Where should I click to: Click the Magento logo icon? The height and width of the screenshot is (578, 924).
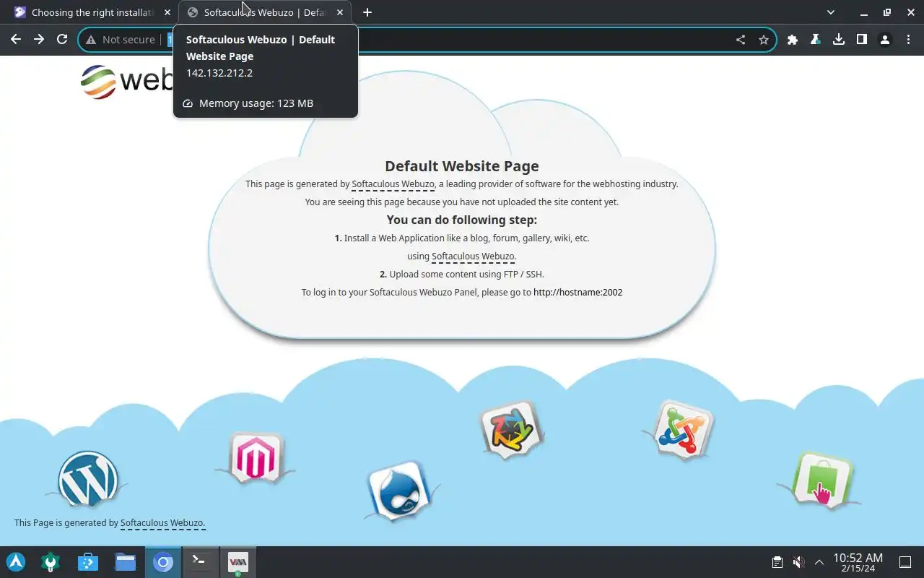256,457
